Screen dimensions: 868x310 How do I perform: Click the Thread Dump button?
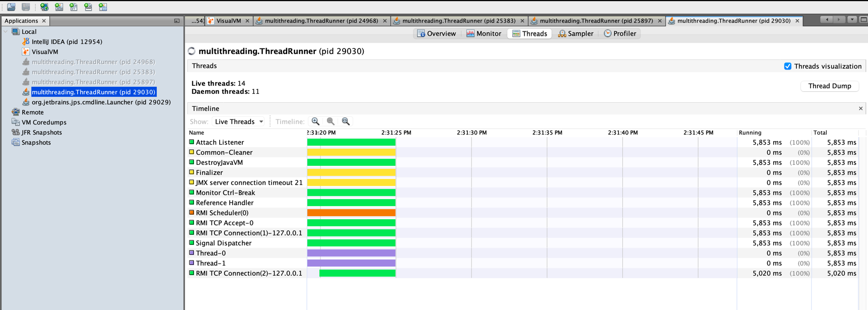pos(830,86)
